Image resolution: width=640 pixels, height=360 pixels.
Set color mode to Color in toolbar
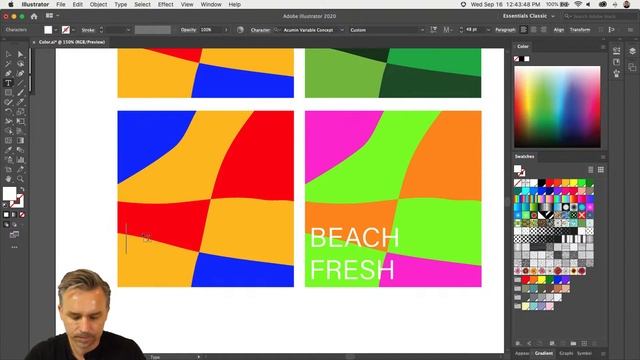coord(6,214)
